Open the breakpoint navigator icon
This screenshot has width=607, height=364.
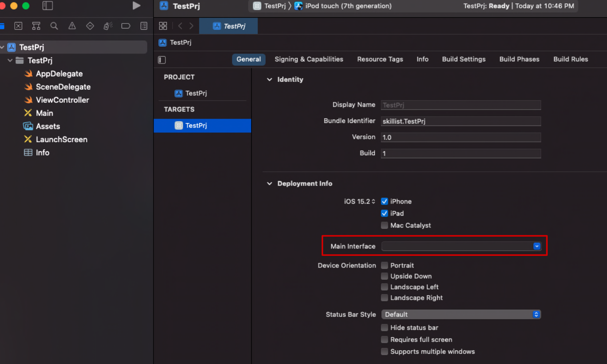click(x=126, y=26)
